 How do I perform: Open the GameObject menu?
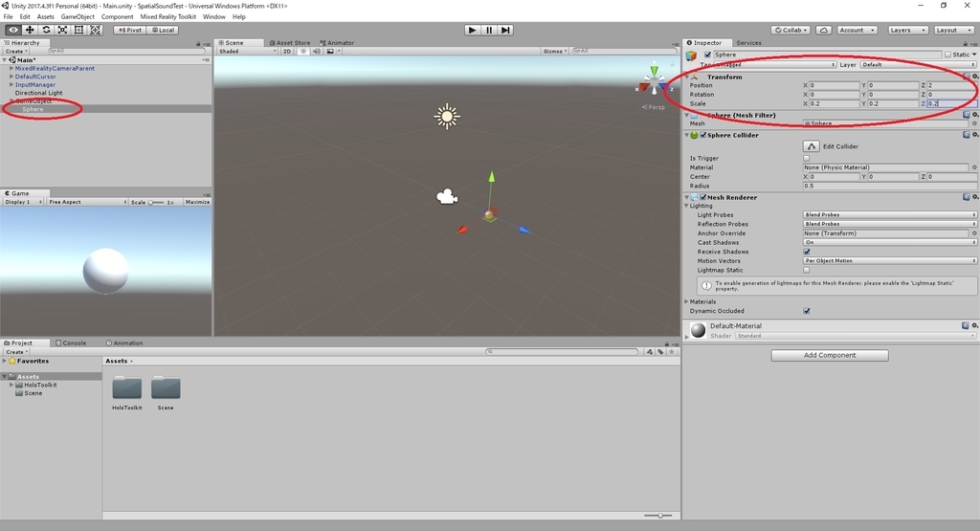tap(78, 17)
